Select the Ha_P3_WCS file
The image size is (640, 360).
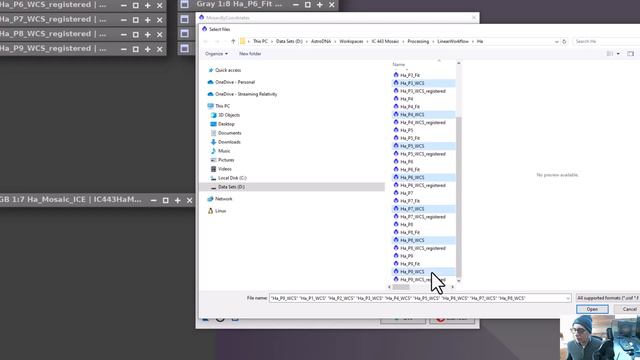(424, 83)
